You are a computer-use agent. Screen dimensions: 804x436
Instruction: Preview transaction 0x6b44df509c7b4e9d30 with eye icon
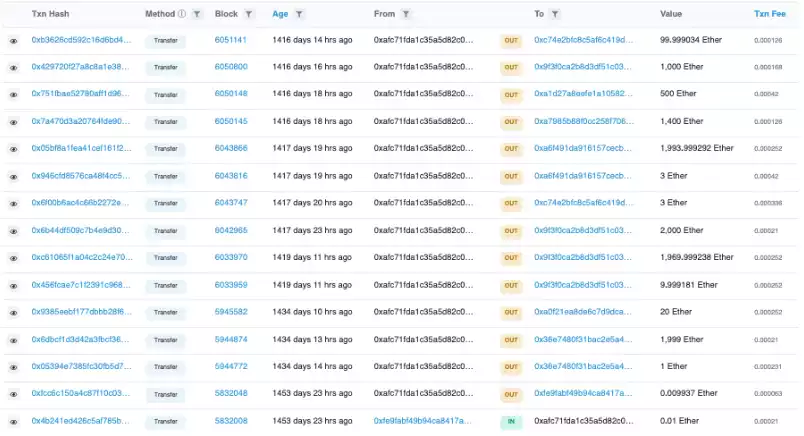14,231
